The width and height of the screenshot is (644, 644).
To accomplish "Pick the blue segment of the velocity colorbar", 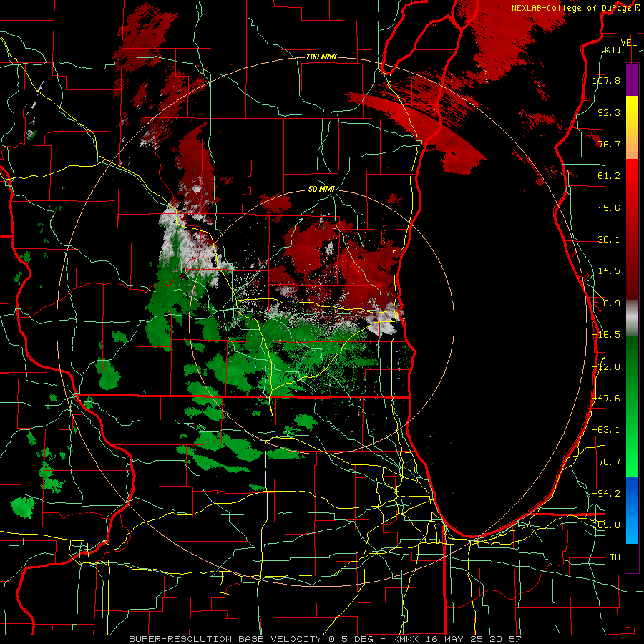I will click(x=632, y=510).
